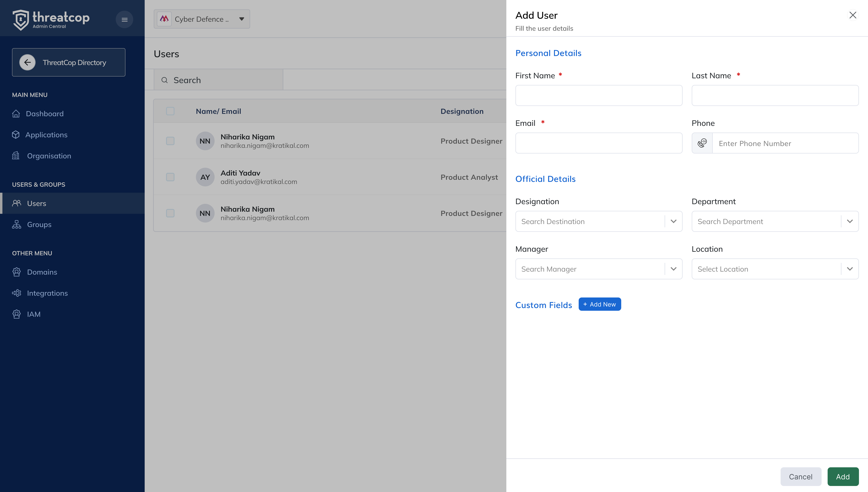Click the Cancel button
The image size is (868, 492).
801,476
